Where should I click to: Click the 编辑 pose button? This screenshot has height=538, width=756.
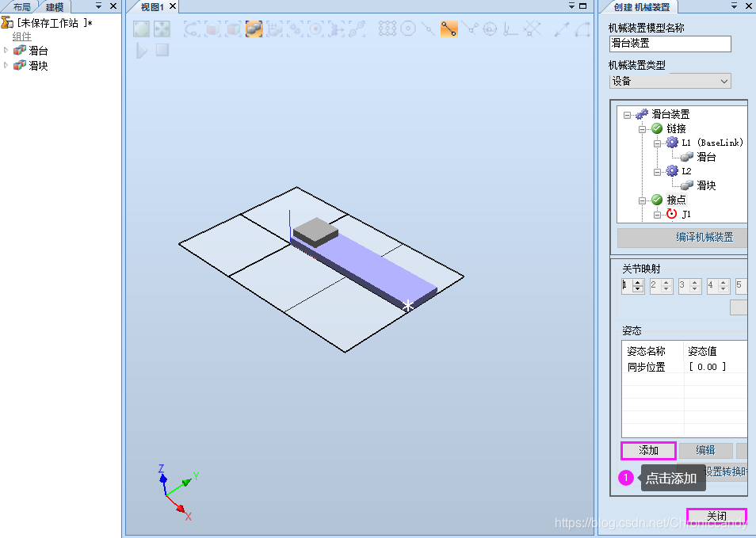(x=705, y=450)
